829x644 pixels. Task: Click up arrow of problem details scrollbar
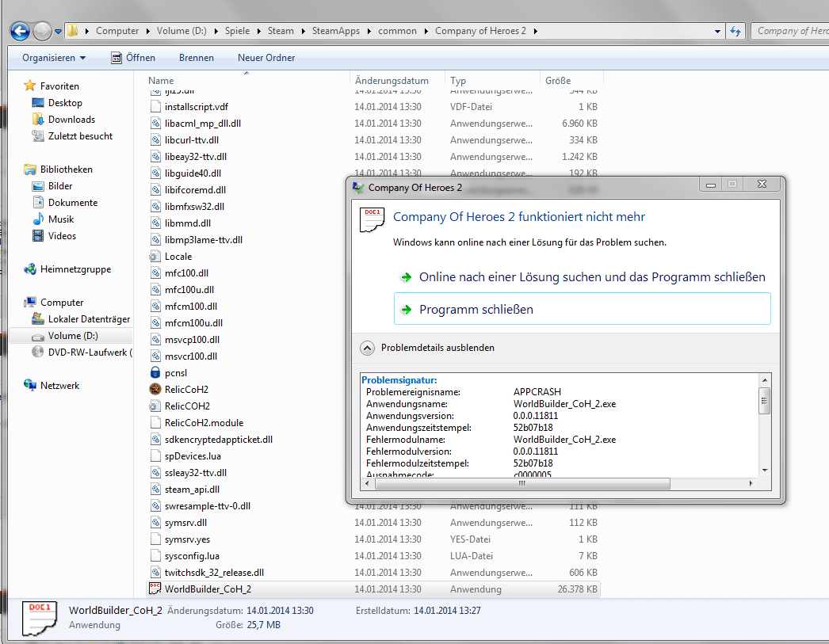[765, 380]
